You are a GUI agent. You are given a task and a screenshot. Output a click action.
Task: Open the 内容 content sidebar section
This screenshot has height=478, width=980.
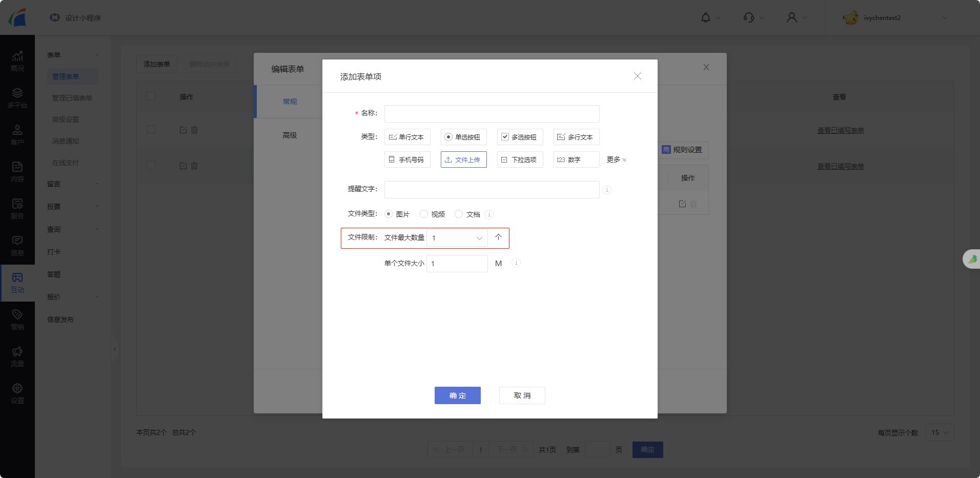[17, 172]
